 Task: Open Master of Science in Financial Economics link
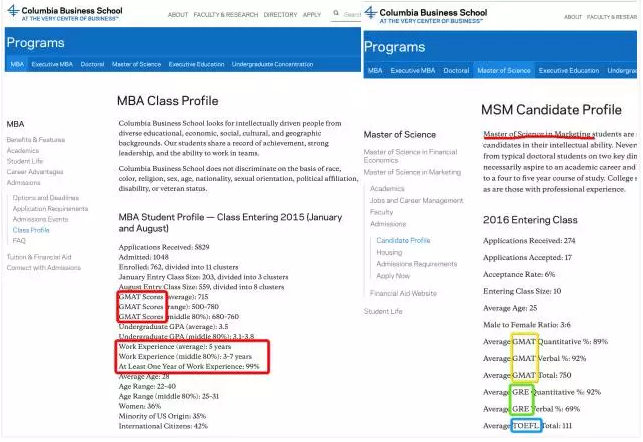click(410, 156)
